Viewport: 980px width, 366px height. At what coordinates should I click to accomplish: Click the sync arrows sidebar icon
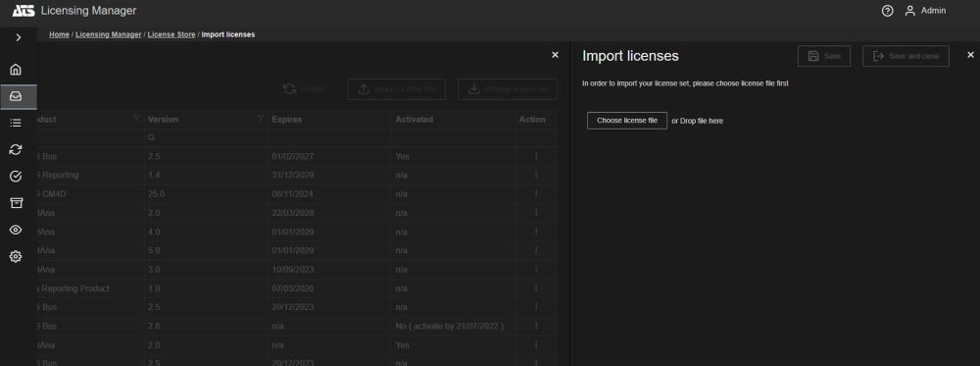click(17, 149)
